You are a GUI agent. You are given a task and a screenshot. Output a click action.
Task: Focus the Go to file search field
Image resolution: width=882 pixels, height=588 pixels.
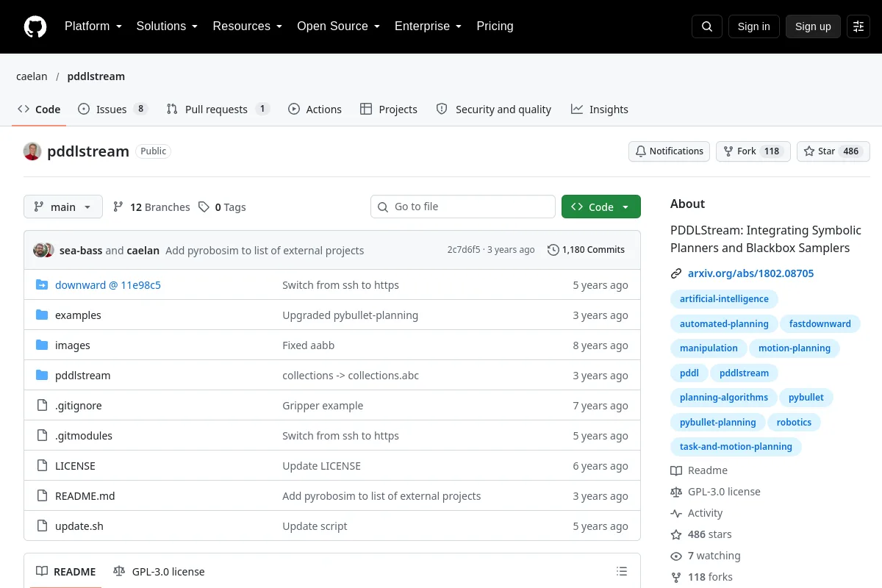[x=463, y=207]
